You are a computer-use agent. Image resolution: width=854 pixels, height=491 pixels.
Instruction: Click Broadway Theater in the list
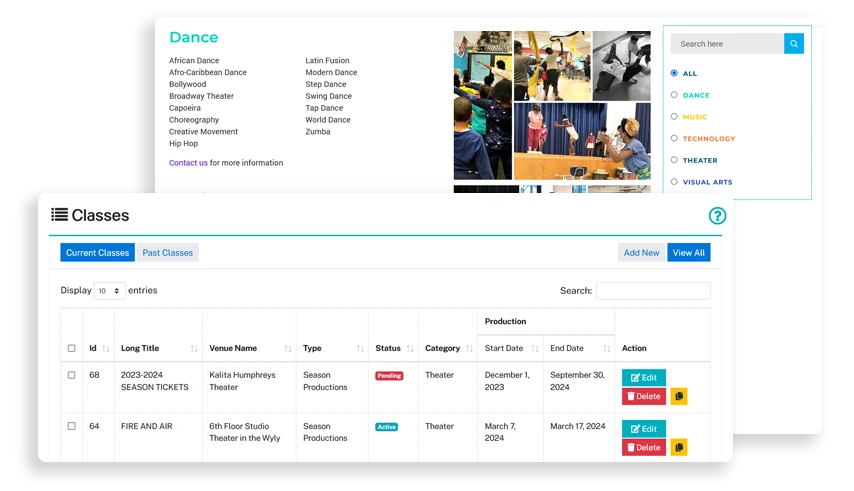pyautogui.click(x=201, y=96)
